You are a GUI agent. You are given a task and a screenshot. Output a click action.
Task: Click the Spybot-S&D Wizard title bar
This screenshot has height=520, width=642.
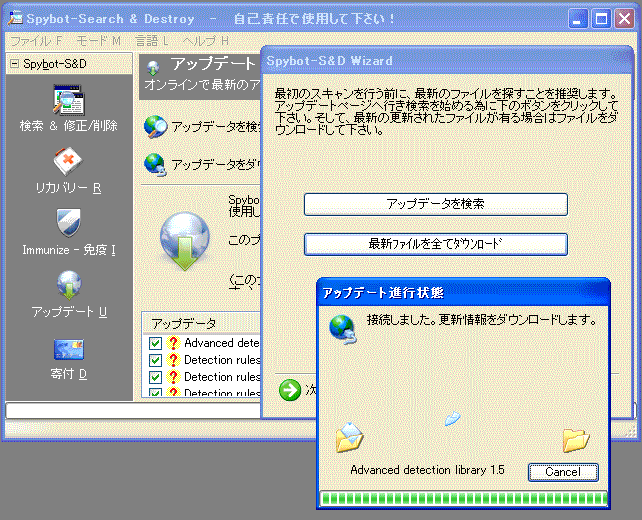point(447,61)
